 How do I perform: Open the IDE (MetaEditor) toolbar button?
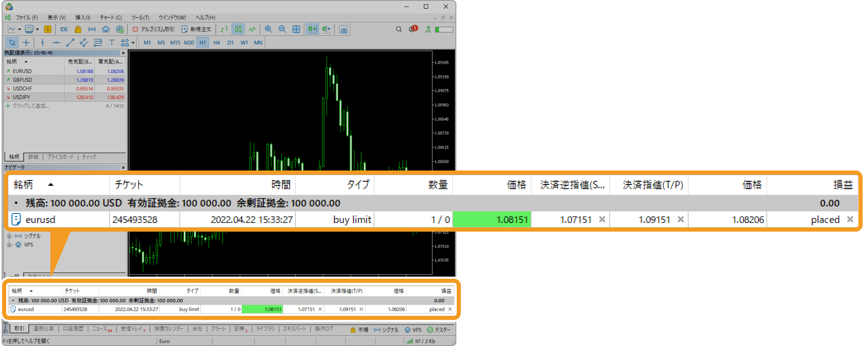click(x=64, y=29)
